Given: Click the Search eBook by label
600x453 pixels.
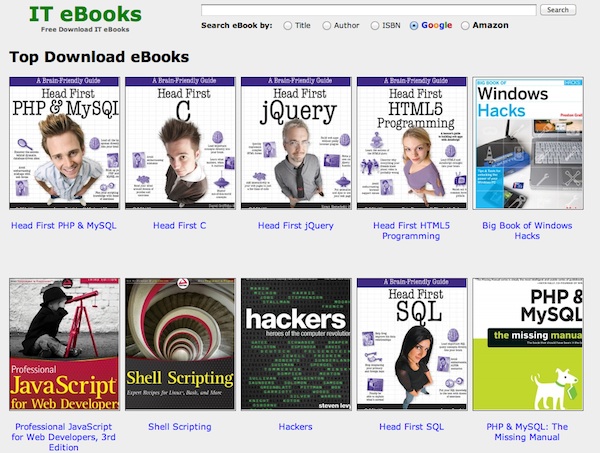Looking at the screenshot, I should (x=237, y=26).
